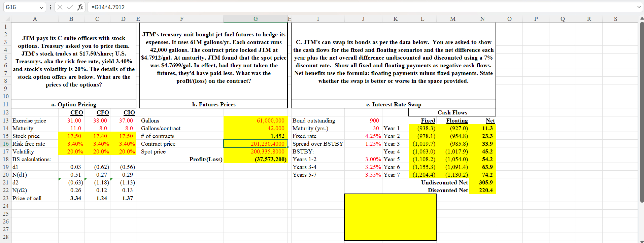The width and height of the screenshot is (644, 243).
Task: Click the 'Cash Flows' header cell
Action: click(x=452, y=112)
